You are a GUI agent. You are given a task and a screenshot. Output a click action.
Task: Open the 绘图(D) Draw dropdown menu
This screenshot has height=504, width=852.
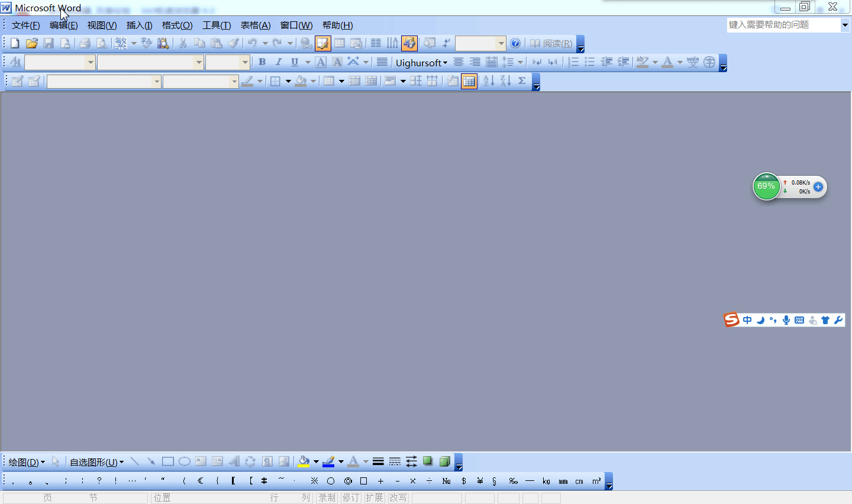pos(27,462)
